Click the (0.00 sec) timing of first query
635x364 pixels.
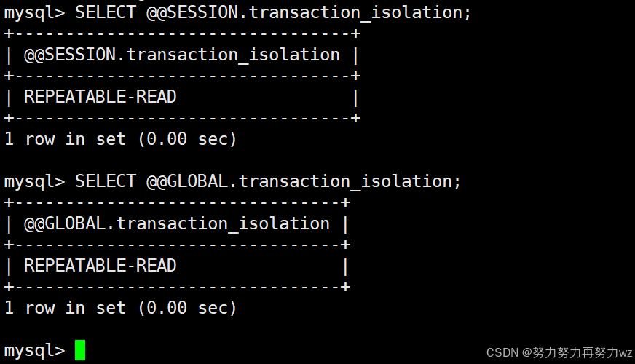[187, 139]
